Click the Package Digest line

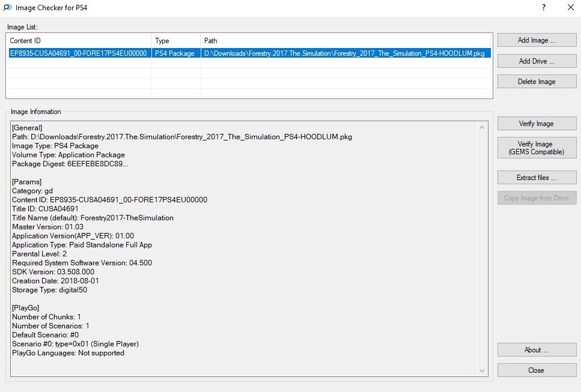(x=70, y=164)
